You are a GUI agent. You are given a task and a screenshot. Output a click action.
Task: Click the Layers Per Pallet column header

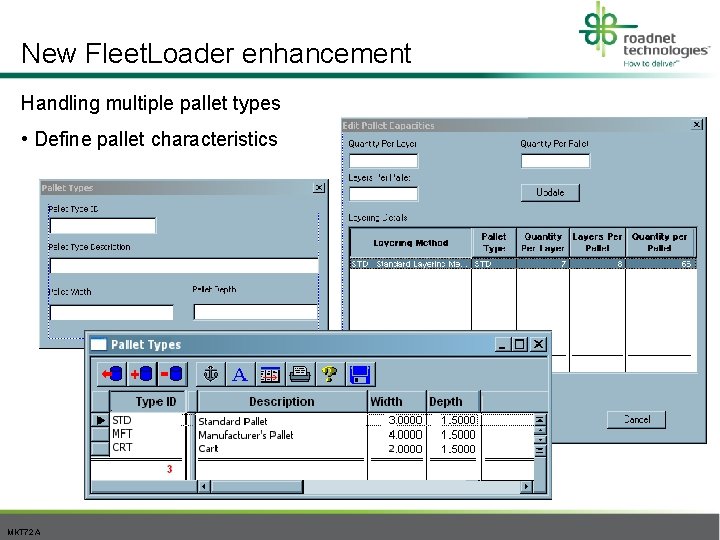597,242
